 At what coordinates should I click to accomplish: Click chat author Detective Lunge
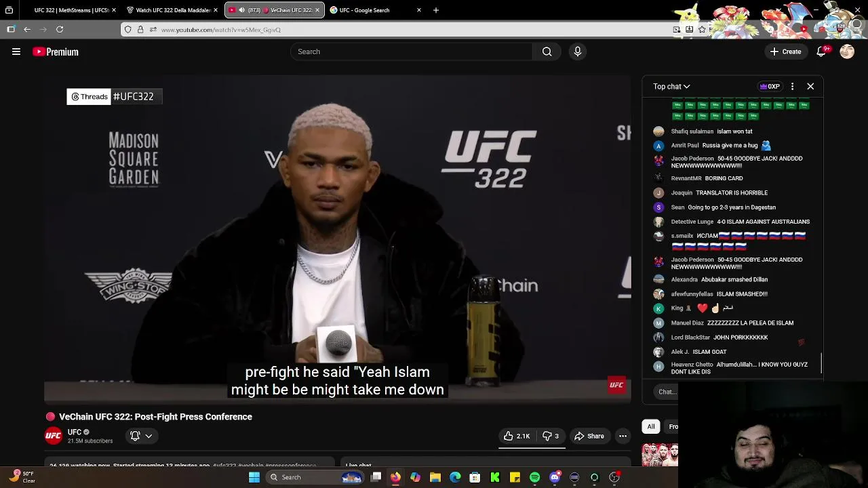click(x=692, y=222)
